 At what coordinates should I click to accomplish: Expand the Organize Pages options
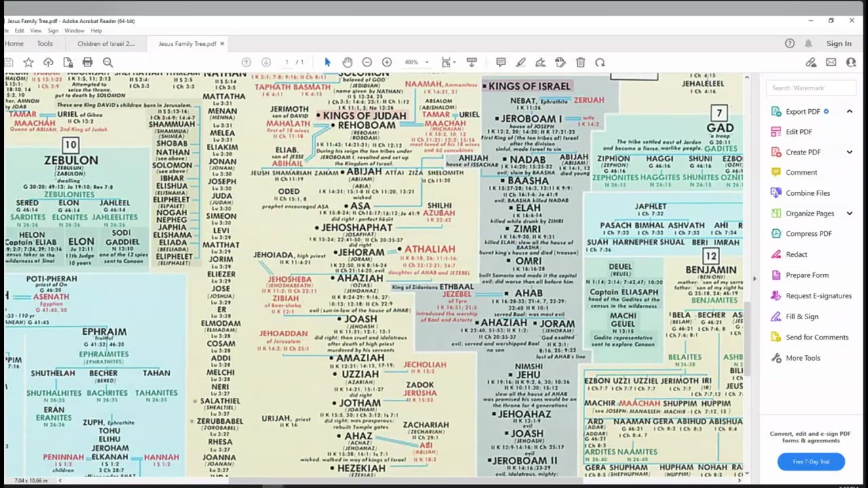[850, 213]
